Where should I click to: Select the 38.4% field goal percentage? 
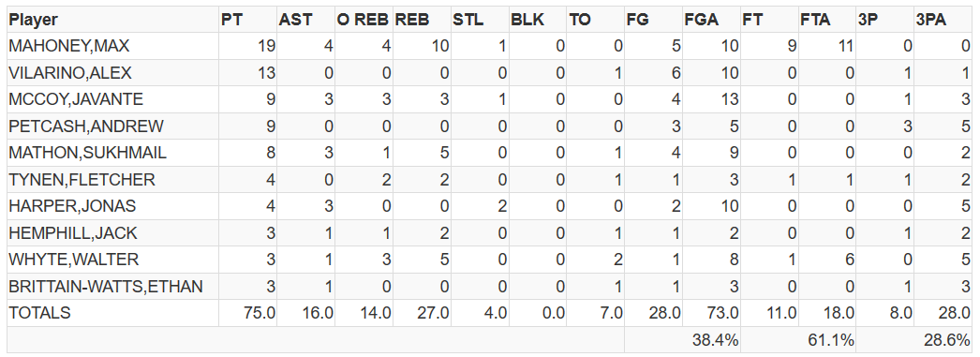(x=716, y=340)
